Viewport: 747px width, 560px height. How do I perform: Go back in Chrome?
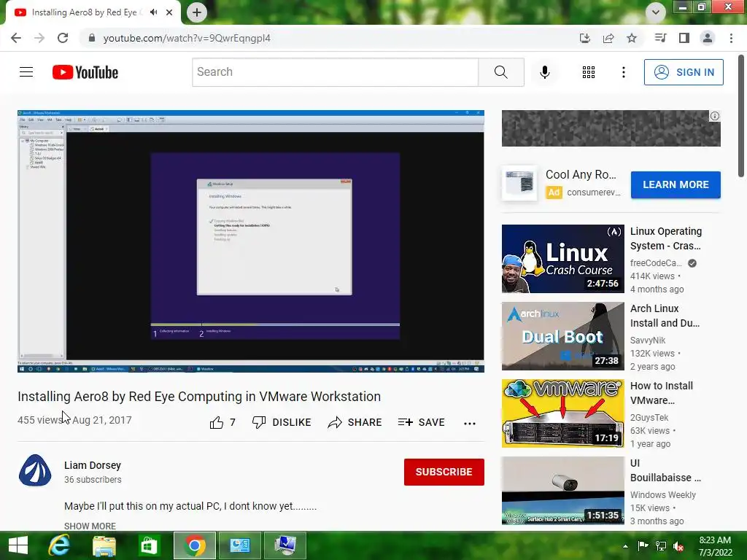(16, 38)
